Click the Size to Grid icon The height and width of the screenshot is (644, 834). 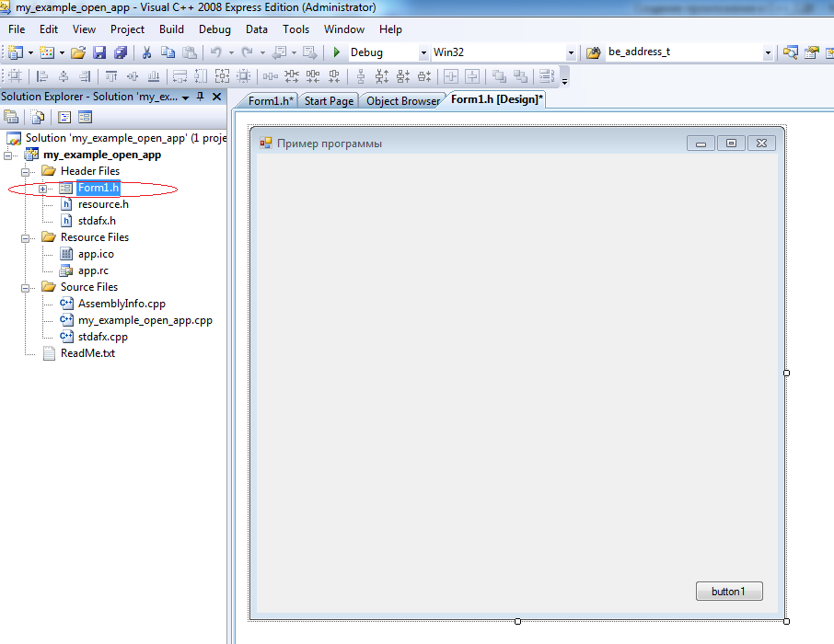point(244,76)
